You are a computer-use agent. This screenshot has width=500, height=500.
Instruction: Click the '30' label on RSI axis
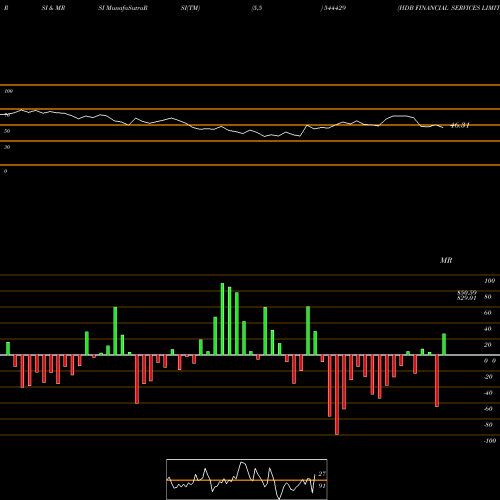point(7,147)
